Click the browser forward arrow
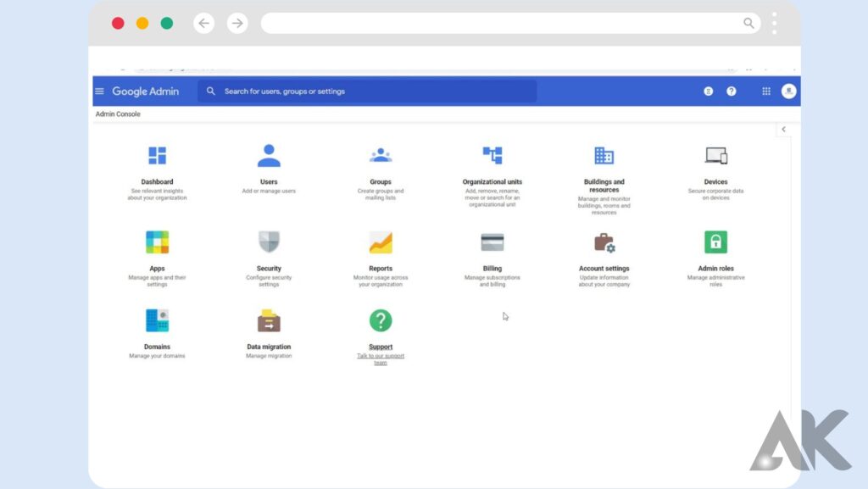Image resolution: width=868 pixels, height=489 pixels. coord(237,23)
